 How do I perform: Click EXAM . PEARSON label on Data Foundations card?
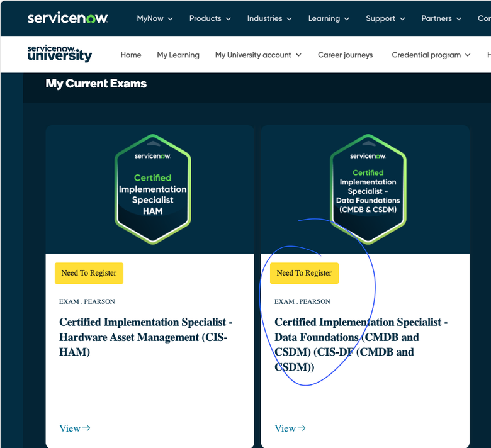pyautogui.click(x=302, y=301)
